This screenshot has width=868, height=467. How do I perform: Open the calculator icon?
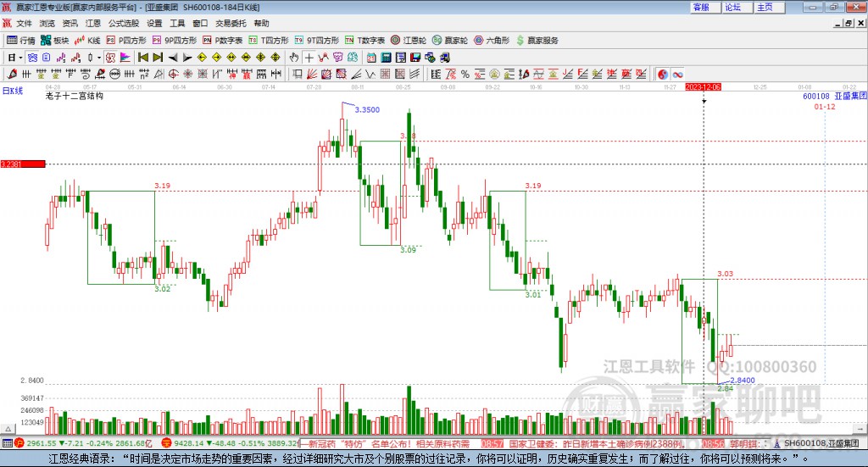click(386, 58)
